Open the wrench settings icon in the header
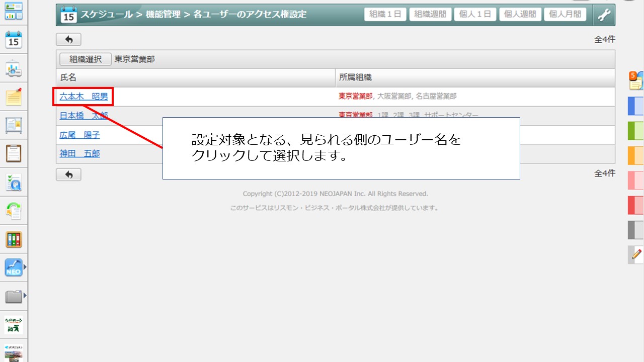Image resolution: width=644 pixels, height=362 pixels. click(x=604, y=15)
